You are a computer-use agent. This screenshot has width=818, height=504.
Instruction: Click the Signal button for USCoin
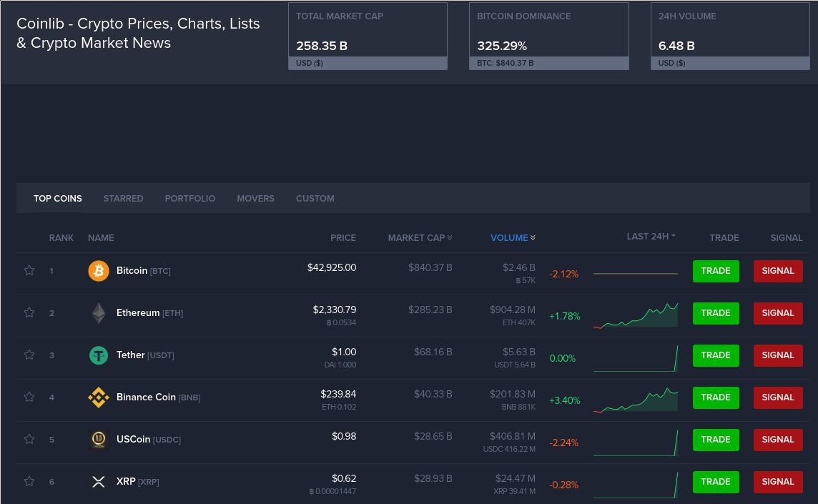778,440
